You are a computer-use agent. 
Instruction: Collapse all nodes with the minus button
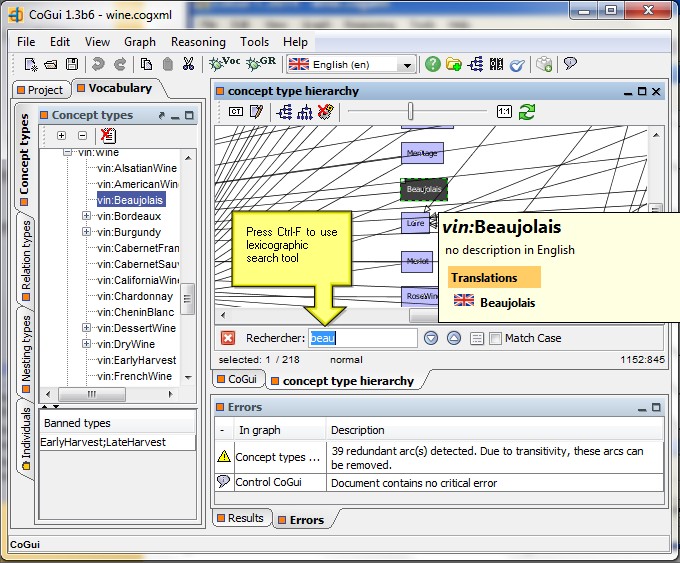coord(82,135)
